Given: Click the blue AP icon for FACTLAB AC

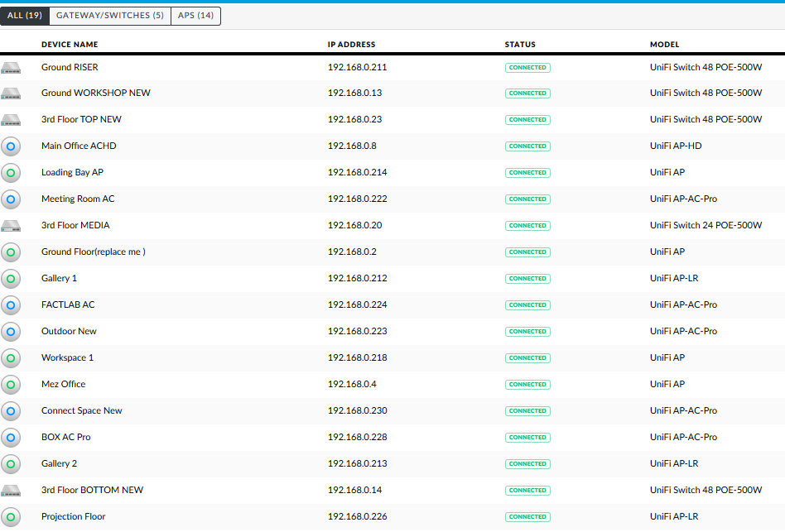Looking at the screenshot, I should (11, 305).
